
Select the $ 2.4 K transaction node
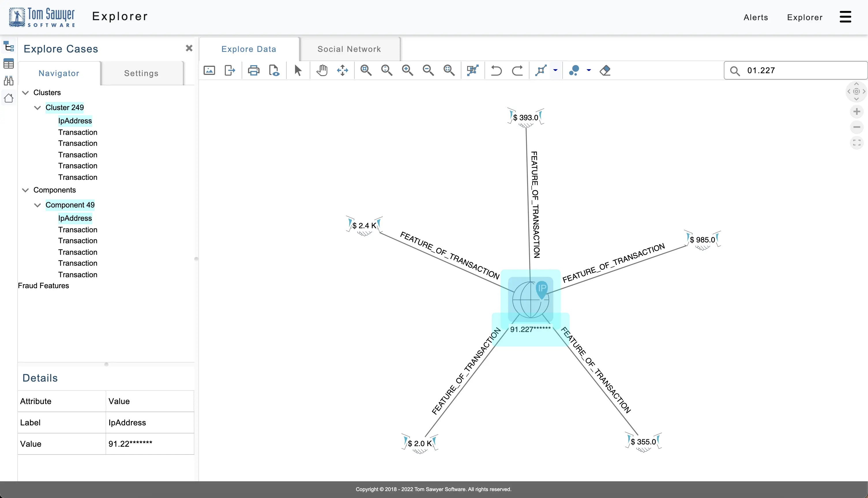(x=365, y=226)
